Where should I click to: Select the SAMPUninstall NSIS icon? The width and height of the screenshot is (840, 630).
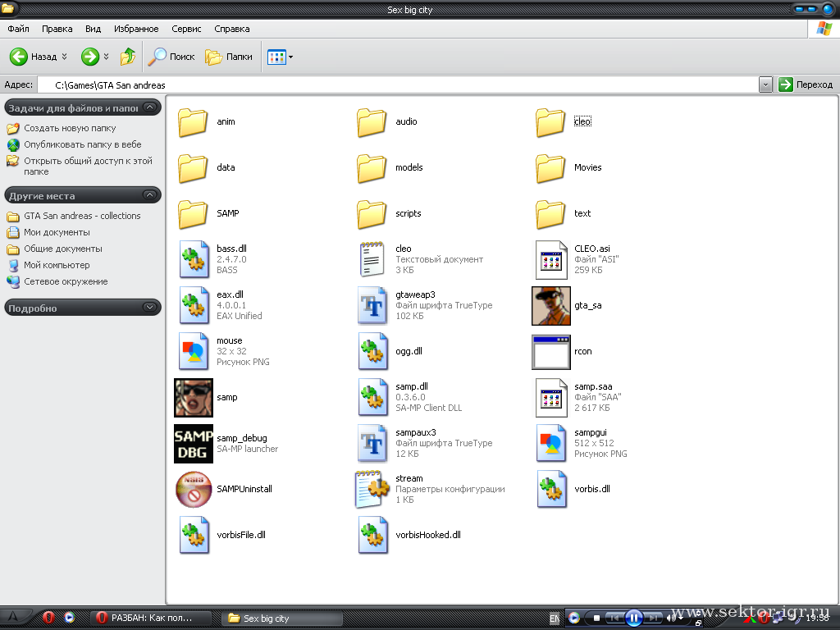coord(194,489)
